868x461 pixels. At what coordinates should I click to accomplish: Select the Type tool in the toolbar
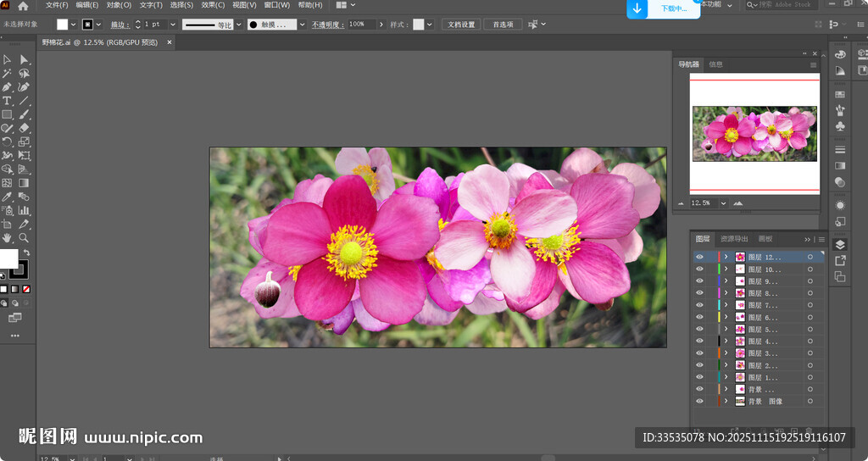click(7, 101)
